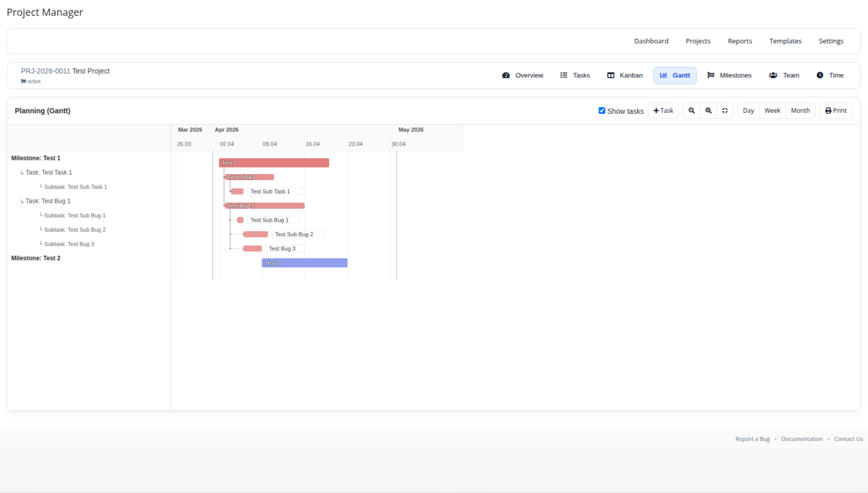Uncheck the Show tasks checkbox
Image resolution: width=868 pixels, height=493 pixels.
coord(602,111)
